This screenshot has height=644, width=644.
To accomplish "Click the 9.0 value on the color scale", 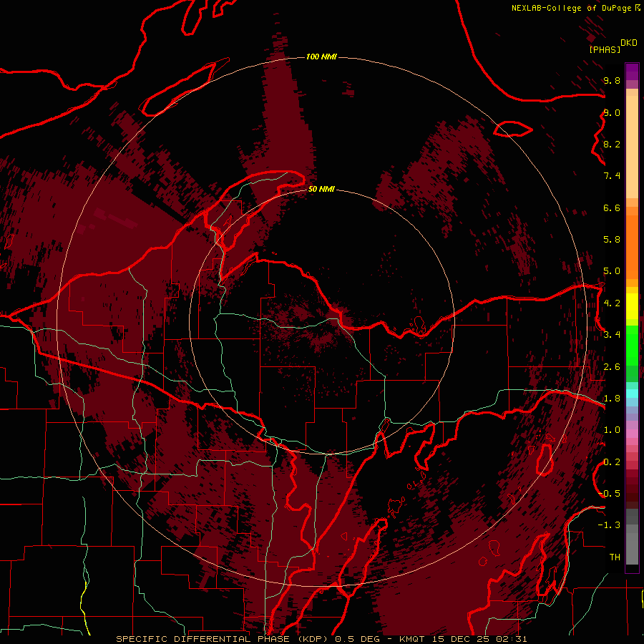I will coord(612,112).
